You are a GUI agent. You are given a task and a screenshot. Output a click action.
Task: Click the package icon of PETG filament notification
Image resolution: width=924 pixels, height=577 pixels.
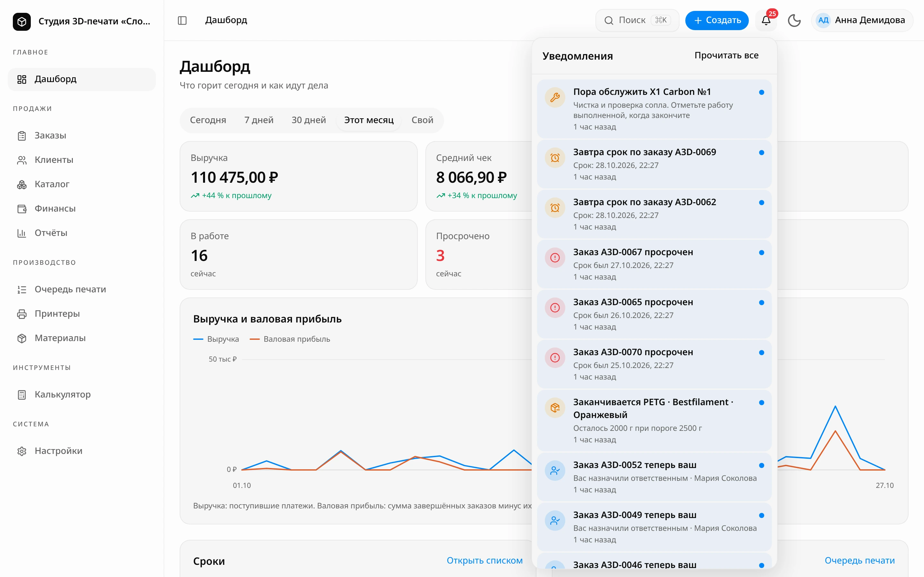point(555,408)
